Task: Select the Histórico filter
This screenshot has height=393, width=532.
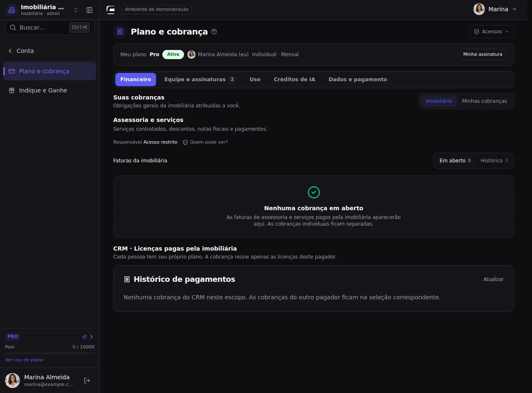Action: tap(494, 161)
